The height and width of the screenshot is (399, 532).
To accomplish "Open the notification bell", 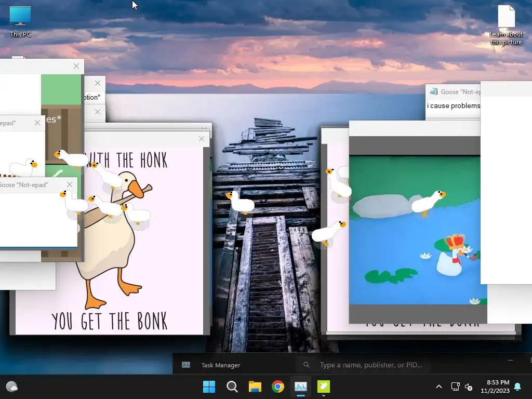I will click(x=518, y=387).
